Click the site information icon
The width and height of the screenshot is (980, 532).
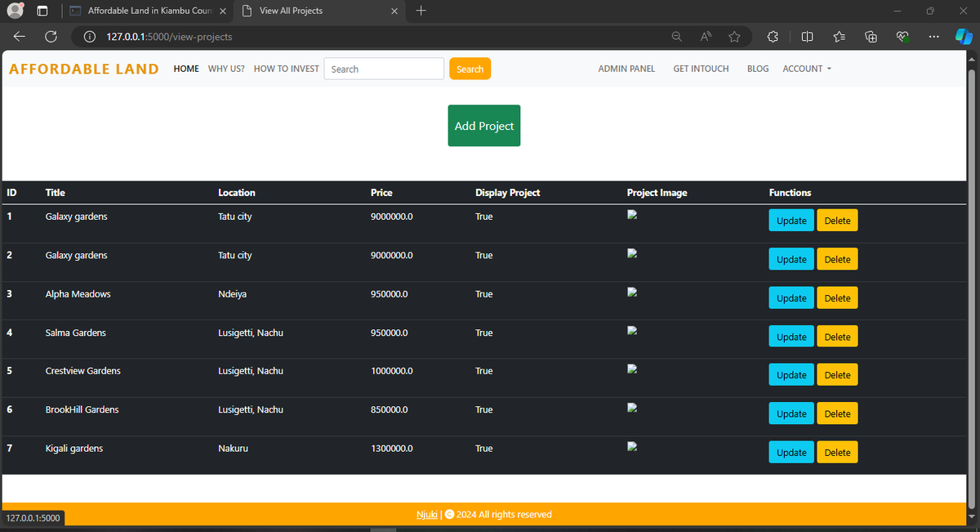coord(90,37)
